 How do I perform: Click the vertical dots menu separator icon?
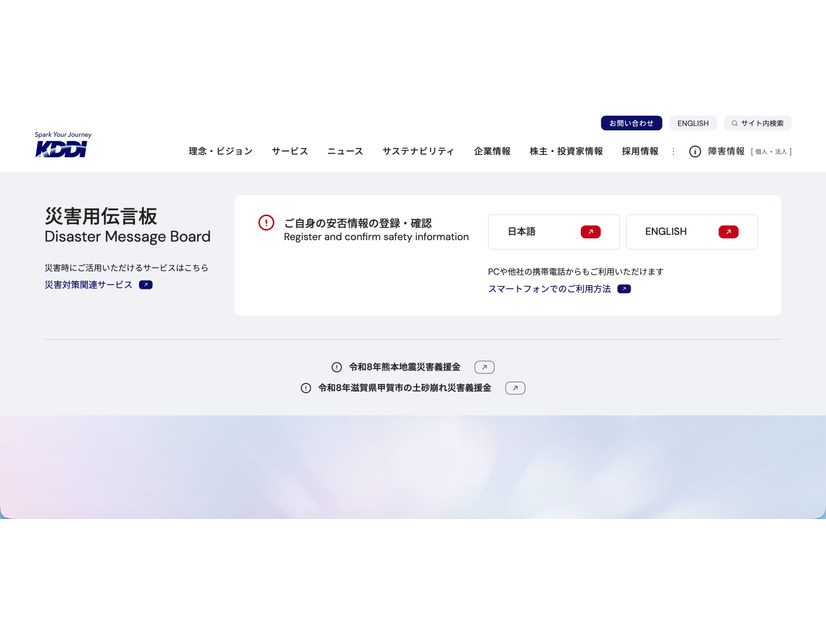click(673, 152)
